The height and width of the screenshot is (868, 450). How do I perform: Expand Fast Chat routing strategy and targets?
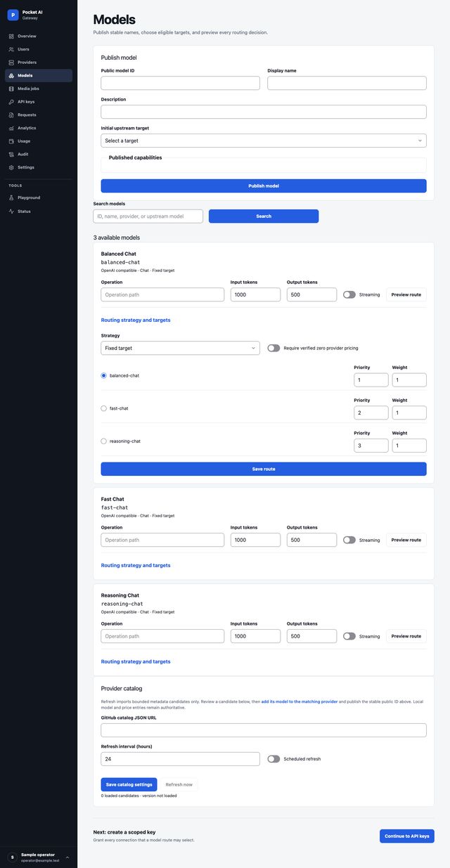pos(136,565)
